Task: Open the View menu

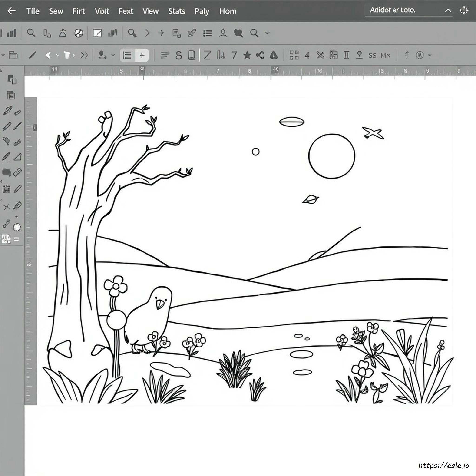Action: click(x=151, y=11)
